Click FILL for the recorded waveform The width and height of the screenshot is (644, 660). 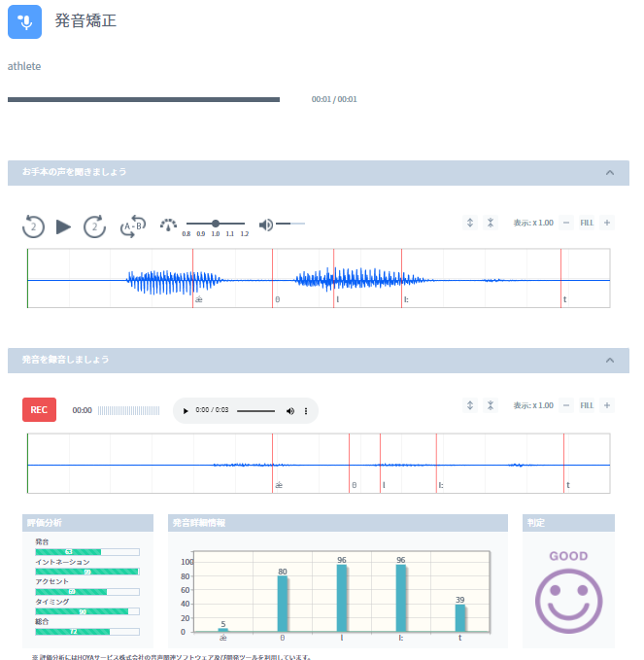587,405
